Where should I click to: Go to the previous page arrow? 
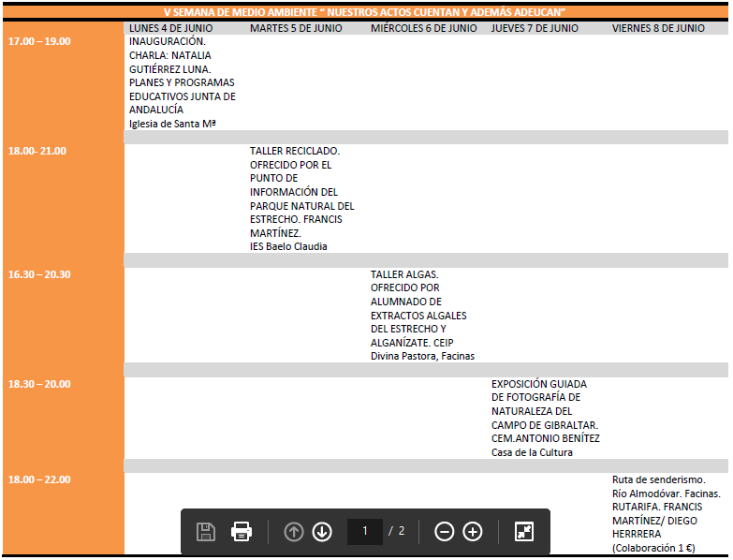(x=294, y=532)
